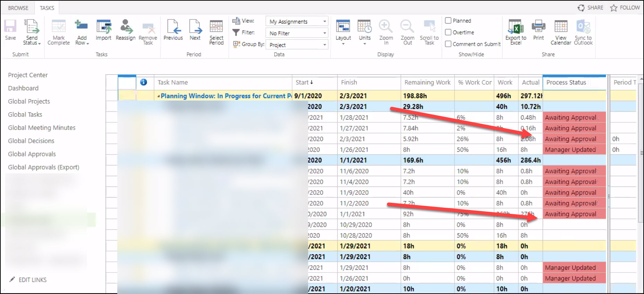Viewport: 644px width, 294px height.
Task: Open Global Projects link
Action: (x=29, y=101)
